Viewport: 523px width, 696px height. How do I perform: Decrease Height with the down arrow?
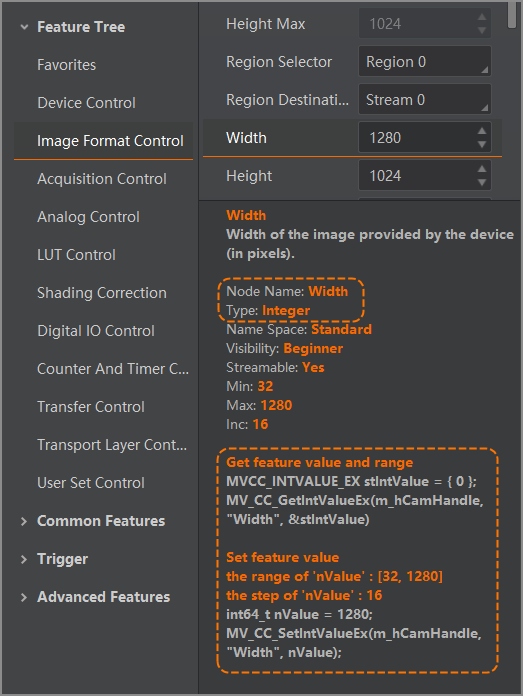pos(482,182)
